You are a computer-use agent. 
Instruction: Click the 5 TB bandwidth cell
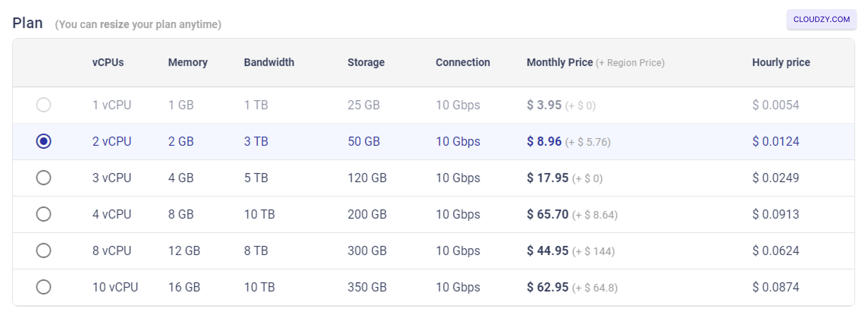click(256, 178)
